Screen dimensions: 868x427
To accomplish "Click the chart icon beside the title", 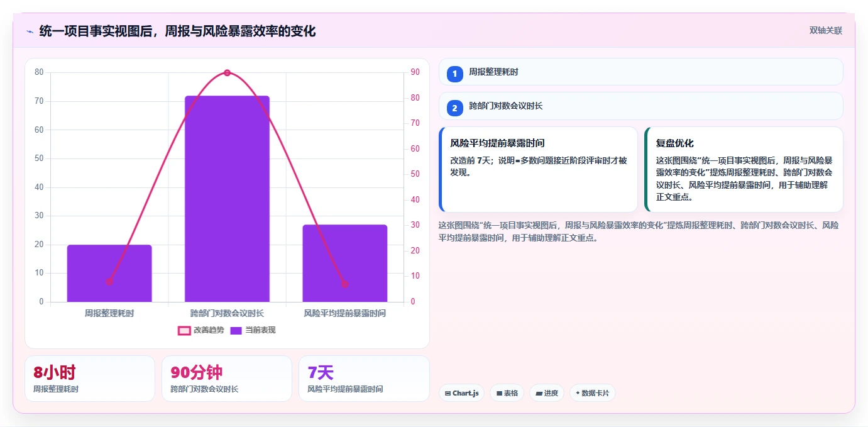I will tap(30, 31).
